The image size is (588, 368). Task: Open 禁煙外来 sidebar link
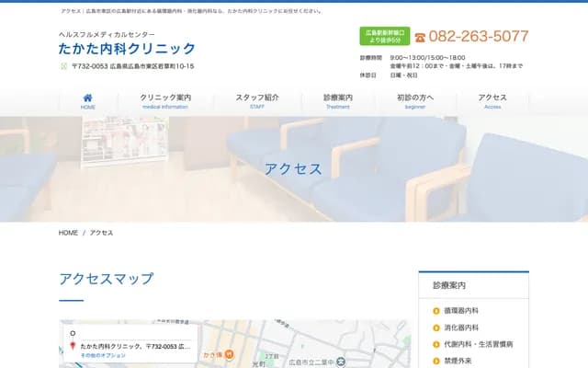[458, 362]
